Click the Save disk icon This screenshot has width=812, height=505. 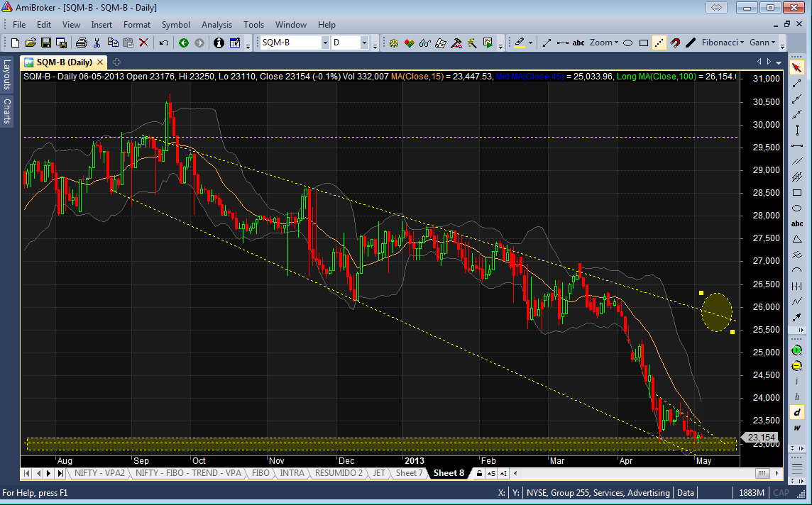point(46,43)
